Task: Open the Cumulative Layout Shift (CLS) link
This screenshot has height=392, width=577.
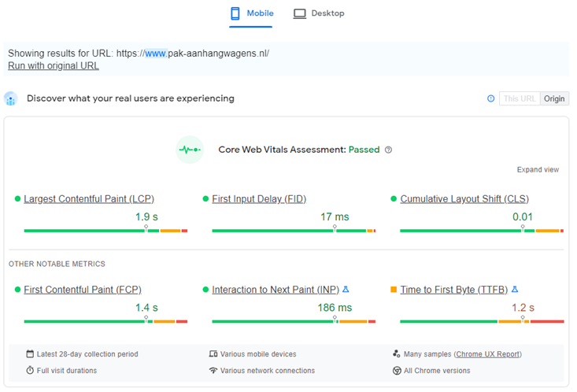Action: 464,199
